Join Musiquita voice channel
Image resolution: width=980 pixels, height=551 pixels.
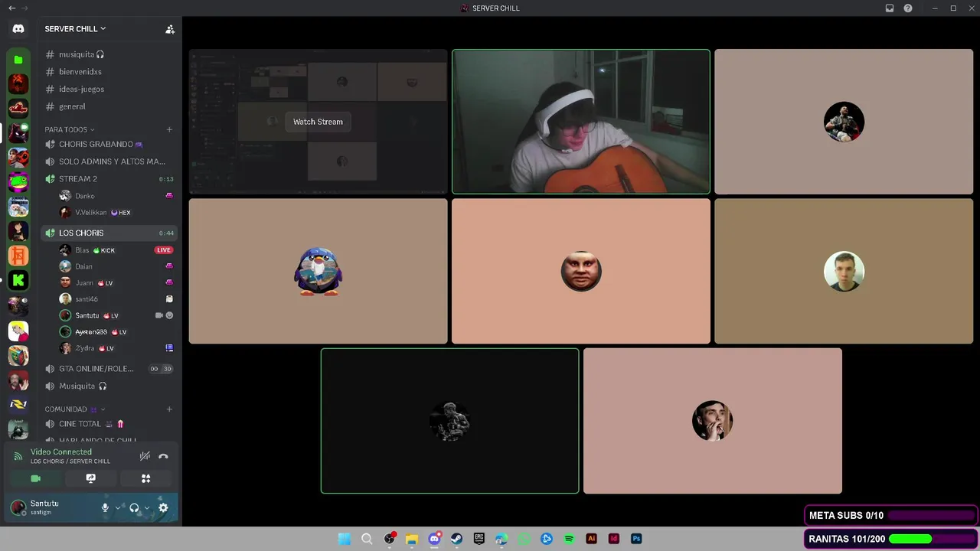[109, 386]
